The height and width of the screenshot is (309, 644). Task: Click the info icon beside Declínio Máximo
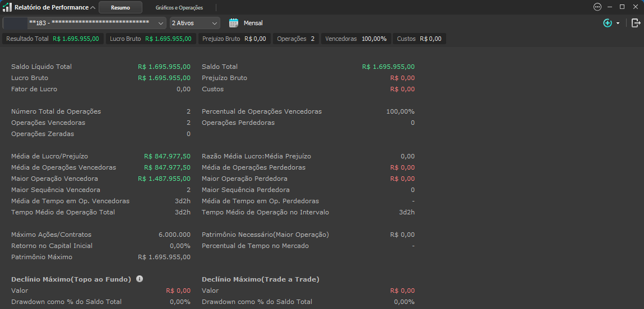click(x=140, y=279)
